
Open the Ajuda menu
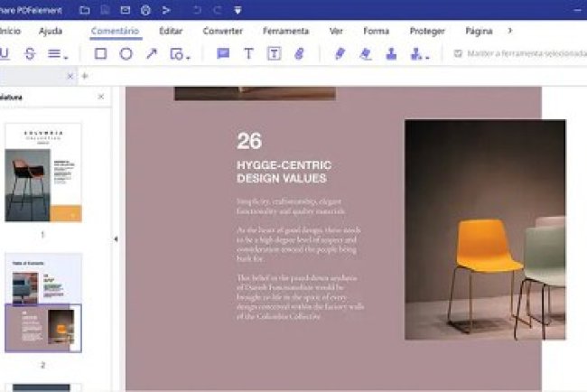(51, 31)
